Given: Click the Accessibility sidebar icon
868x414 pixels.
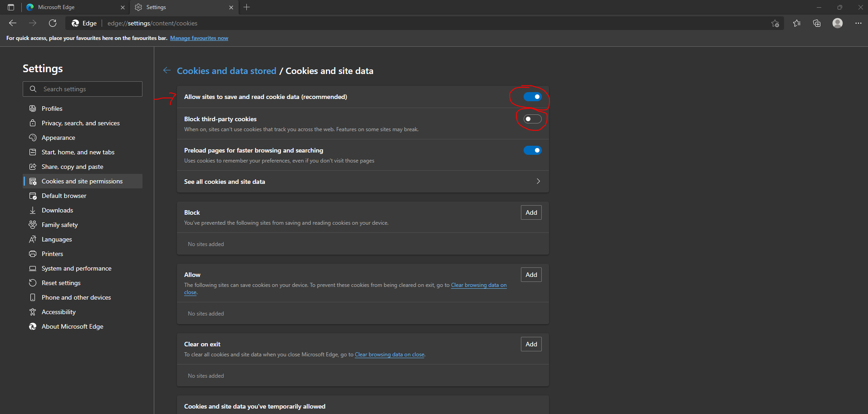Looking at the screenshot, I should (33, 312).
